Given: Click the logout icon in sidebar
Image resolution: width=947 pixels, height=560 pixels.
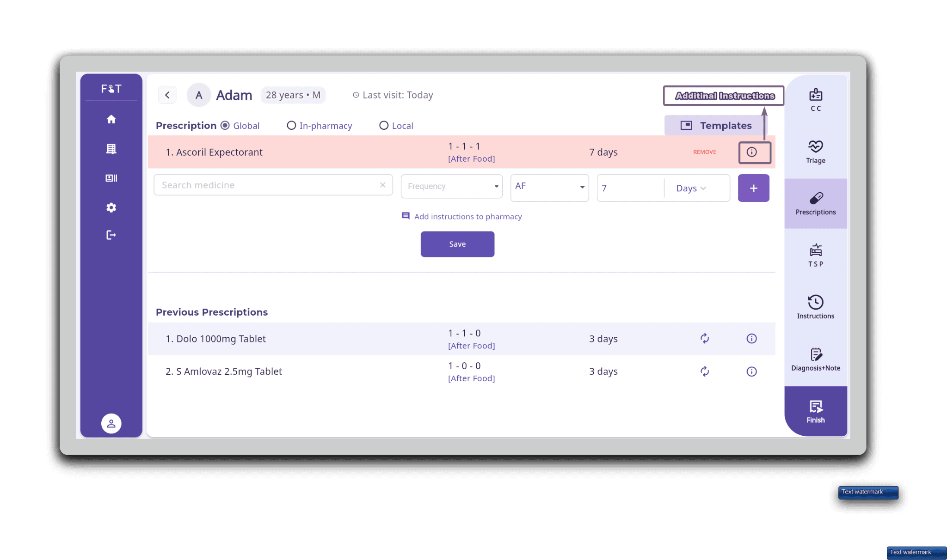Looking at the screenshot, I should click(111, 235).
